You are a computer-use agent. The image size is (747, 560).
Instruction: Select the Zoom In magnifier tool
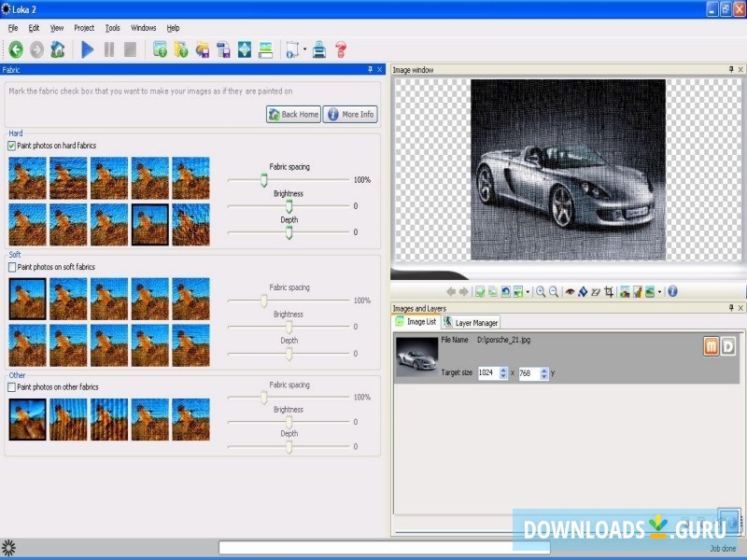coord(541,292)
